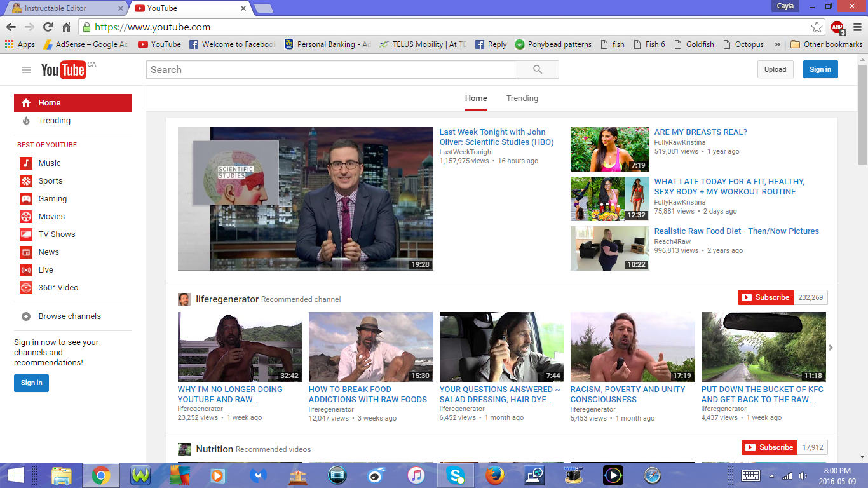Open the 32:42 liferegenerator video thumbnail

click(x=240, y=347)
